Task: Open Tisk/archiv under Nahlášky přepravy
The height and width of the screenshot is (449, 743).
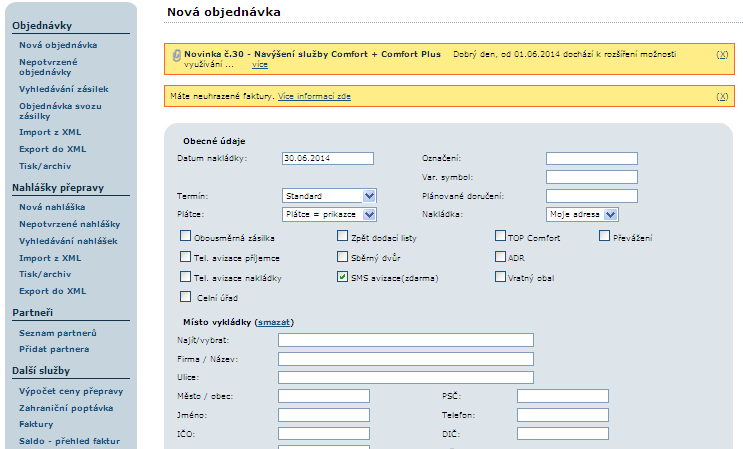Action: pos(45,274)
